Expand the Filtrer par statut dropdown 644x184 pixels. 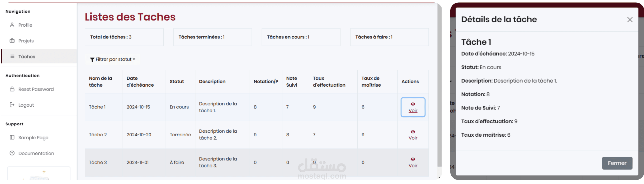coord(113,59)
